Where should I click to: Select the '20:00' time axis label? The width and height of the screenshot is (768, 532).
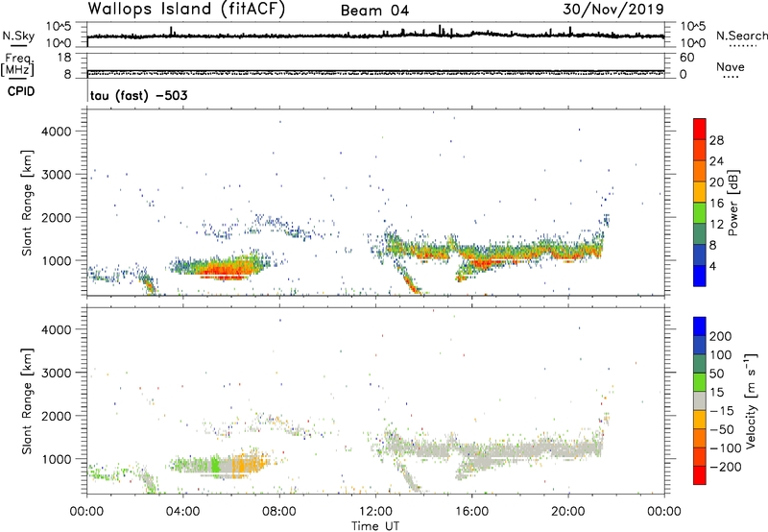click(x=568, y=512)
